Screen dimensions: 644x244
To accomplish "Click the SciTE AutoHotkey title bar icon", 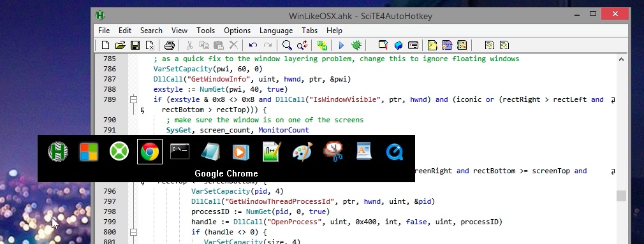I will 100,15.
